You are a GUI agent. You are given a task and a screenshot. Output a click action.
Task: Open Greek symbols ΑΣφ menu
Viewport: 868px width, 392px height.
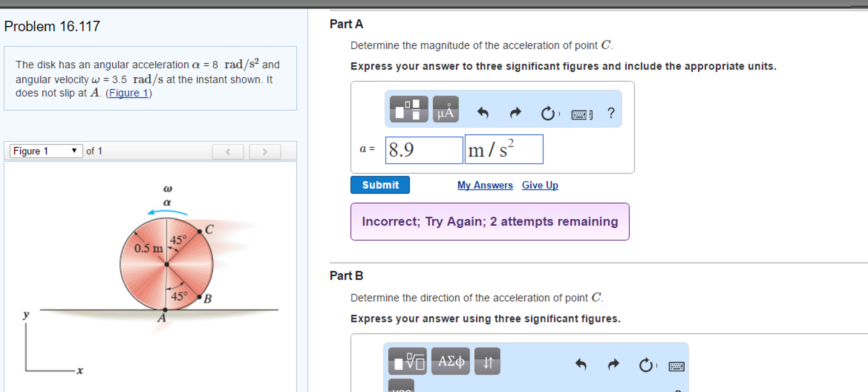coord(451,361)
